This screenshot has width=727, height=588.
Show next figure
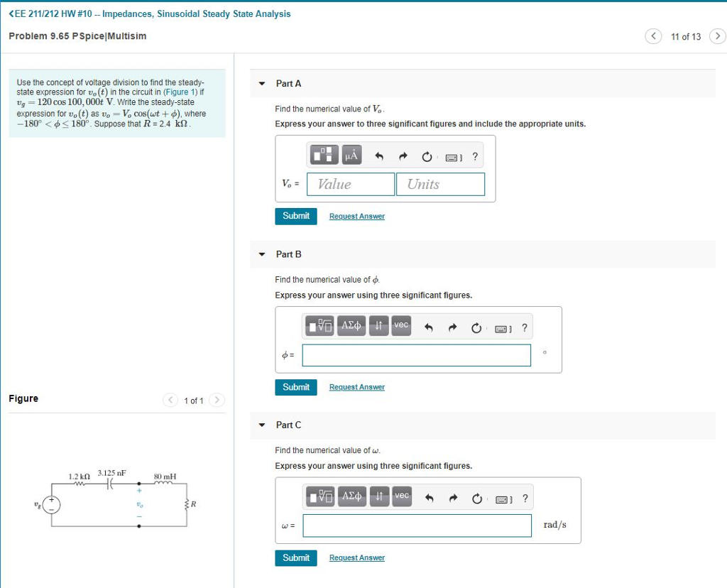tap(217, 400)
